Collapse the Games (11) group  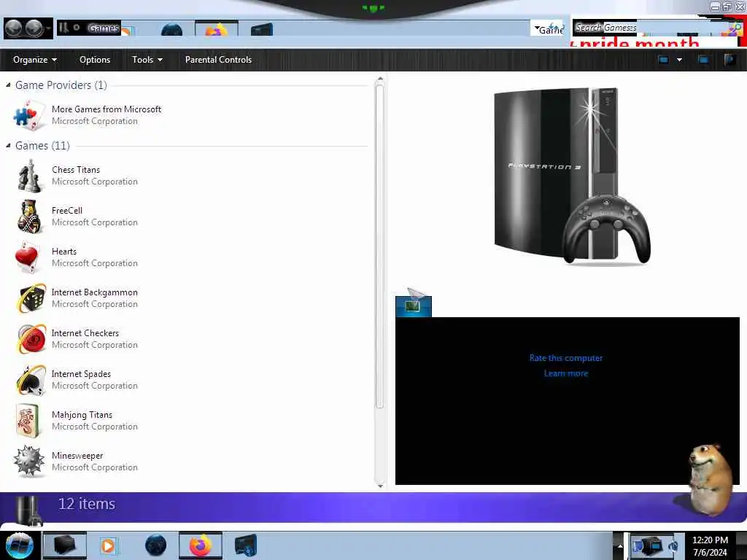click(x=8, y=146)
